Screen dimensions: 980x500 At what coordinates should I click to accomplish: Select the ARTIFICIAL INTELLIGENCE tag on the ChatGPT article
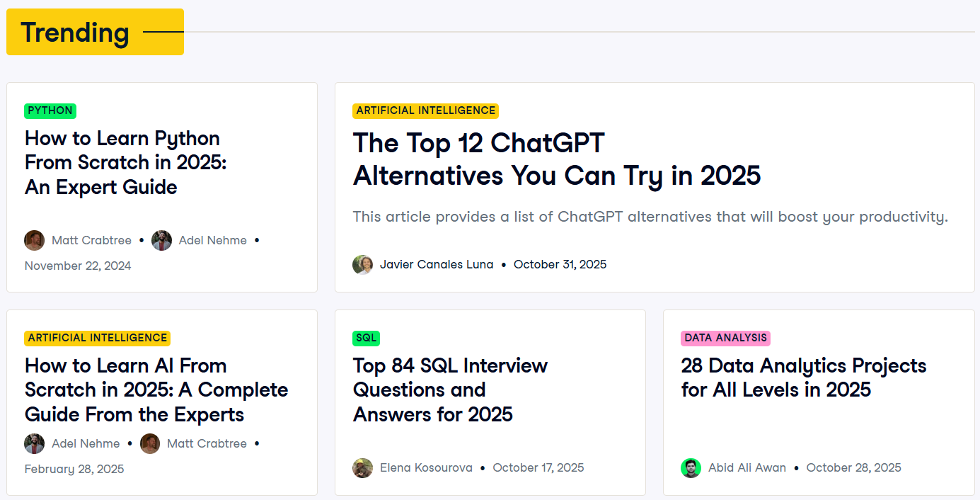pyautogui.click(x=425, y=110)
